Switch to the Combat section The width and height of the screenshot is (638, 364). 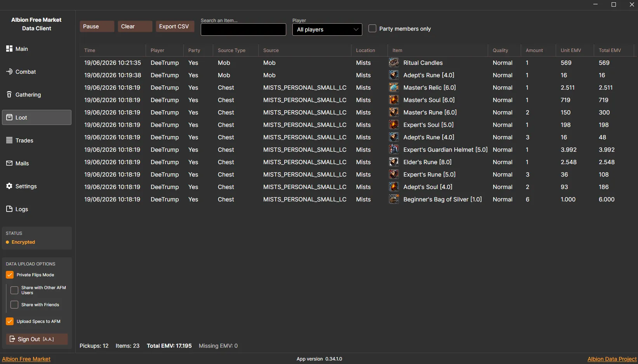37,72
